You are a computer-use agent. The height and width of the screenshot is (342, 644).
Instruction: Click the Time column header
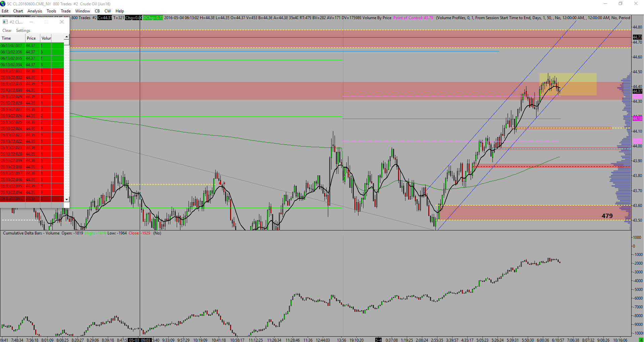[x=13, y=38]
